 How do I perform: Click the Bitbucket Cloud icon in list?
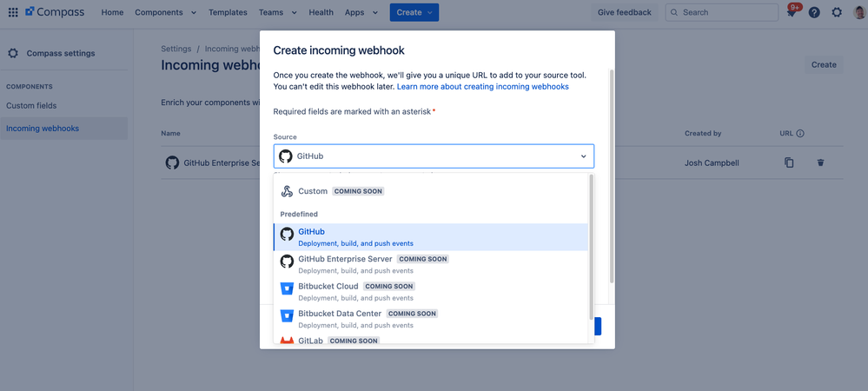click(x=287, y=288)
